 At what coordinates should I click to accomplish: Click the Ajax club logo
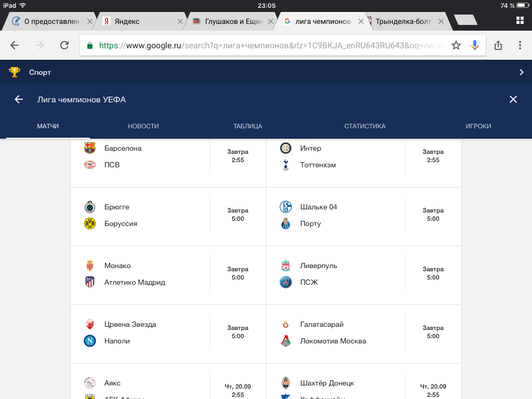coord(90,383)
